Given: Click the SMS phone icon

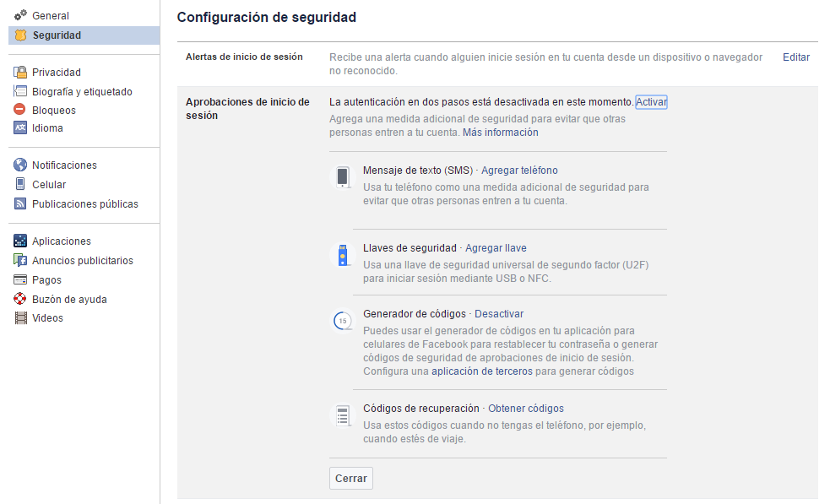Looking at the screenshot, I should (x=343, y=177).
